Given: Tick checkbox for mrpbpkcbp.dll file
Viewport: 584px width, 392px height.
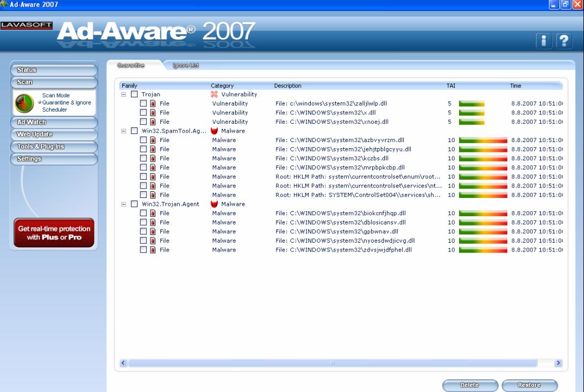Looking at the screenshot, I should click(143, 167).
